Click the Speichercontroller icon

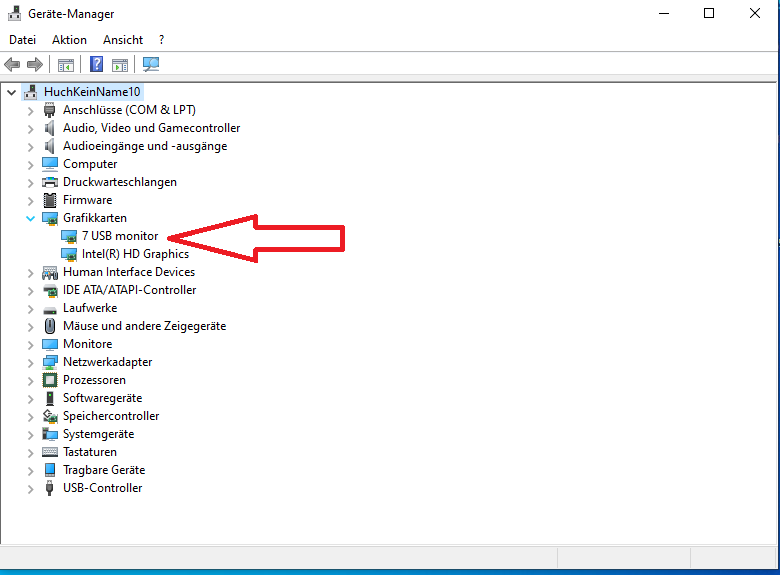click(x=50, y=416)
